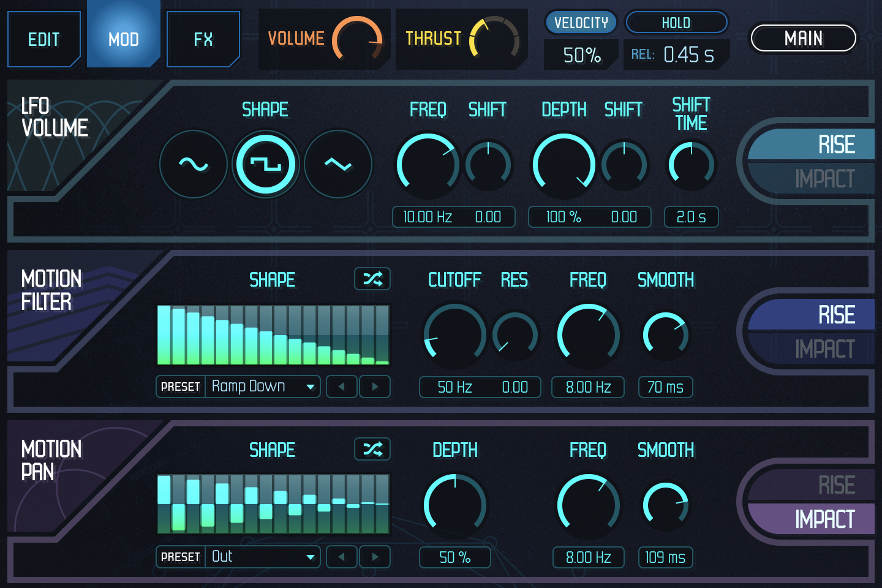Screen dimensions: 882x588
Task: Adjust the LFO Volume FREQ knob
Action: click(427, 165)
